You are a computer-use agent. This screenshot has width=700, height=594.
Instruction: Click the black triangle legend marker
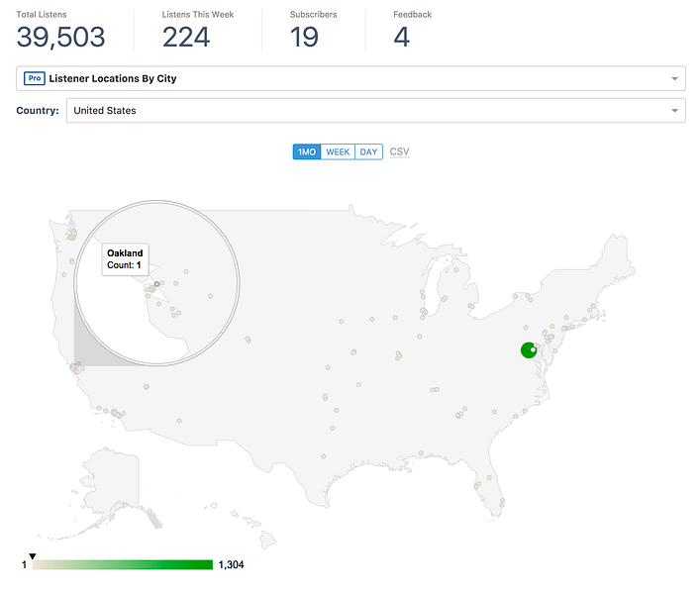pos(33,556)
